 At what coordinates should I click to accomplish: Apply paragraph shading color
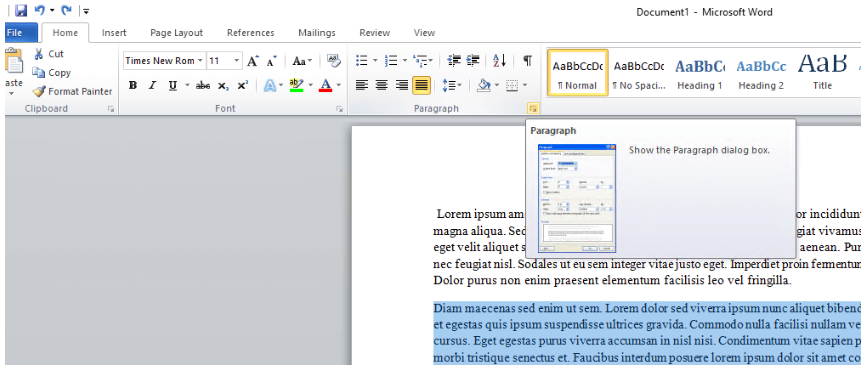pos(483,86)
